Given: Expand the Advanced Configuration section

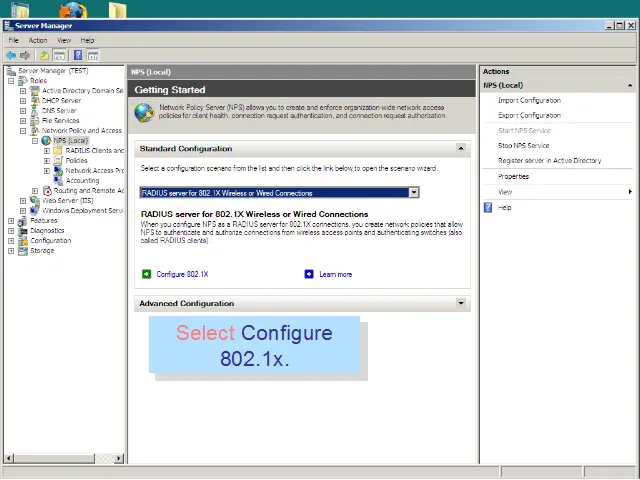Looking at the screenshot, I should (x=461, y=303).
